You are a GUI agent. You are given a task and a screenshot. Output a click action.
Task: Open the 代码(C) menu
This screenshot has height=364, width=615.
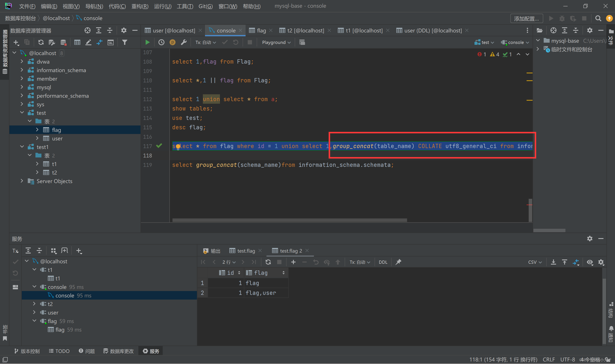(117, 6)
